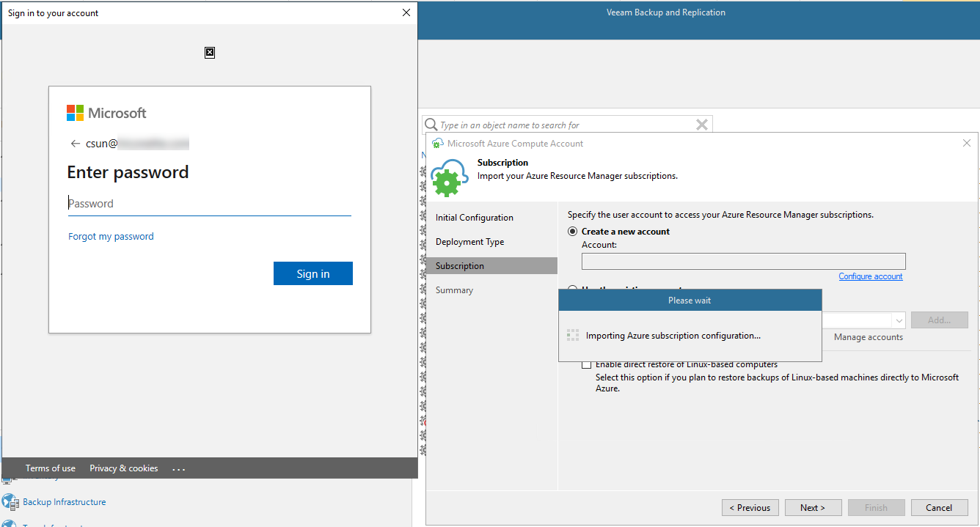Click the Previous button in wizard
The height and width of the screenshot is (527, 980).
[749, 507]
